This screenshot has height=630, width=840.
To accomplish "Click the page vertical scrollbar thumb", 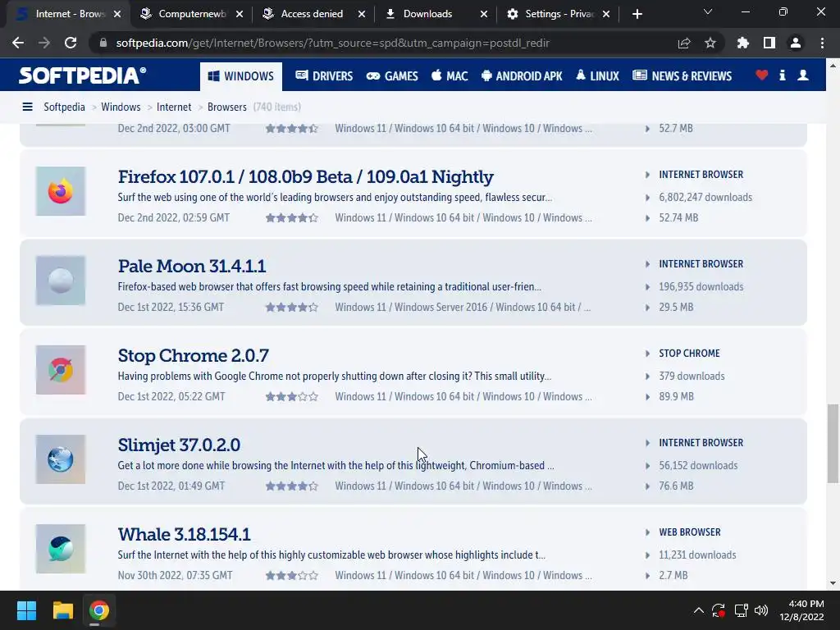I will (833, 444).
